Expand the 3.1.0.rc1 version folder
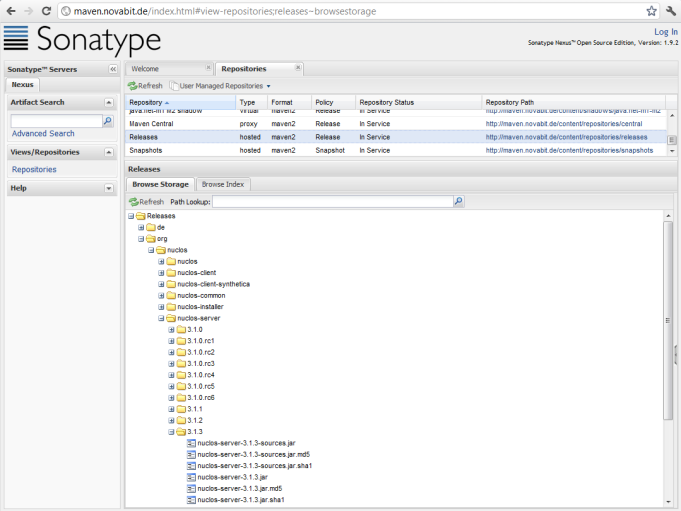This screenshot has height=511, width=681. point(171,341)
